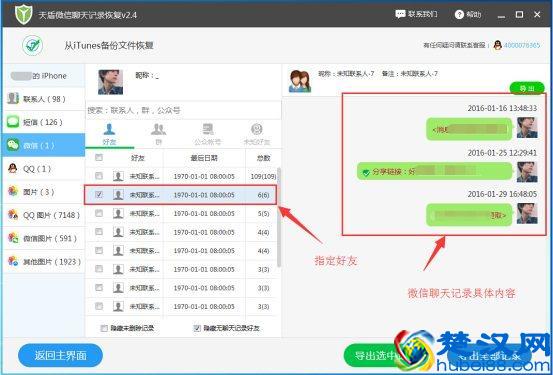Click the 返回主界面 button

[60, 355]
